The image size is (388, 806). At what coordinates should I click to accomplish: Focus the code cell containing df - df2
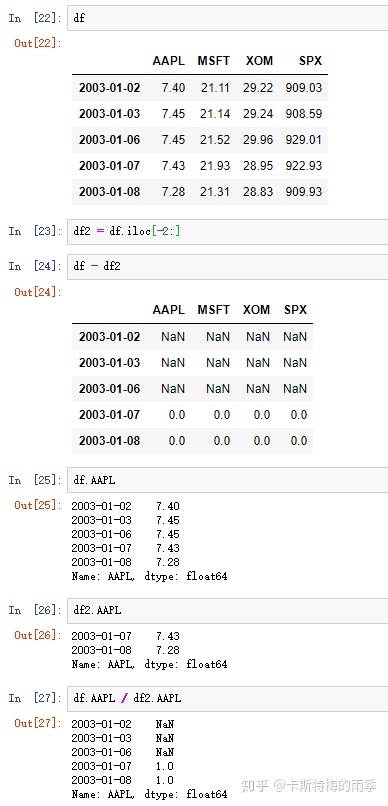tap(228, 267)
